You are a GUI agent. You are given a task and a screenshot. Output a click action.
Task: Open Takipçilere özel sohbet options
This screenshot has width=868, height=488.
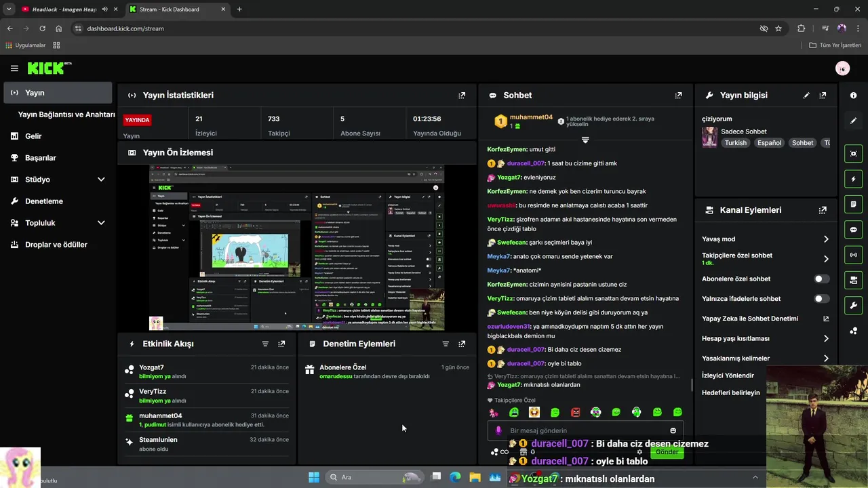(826, 259)
